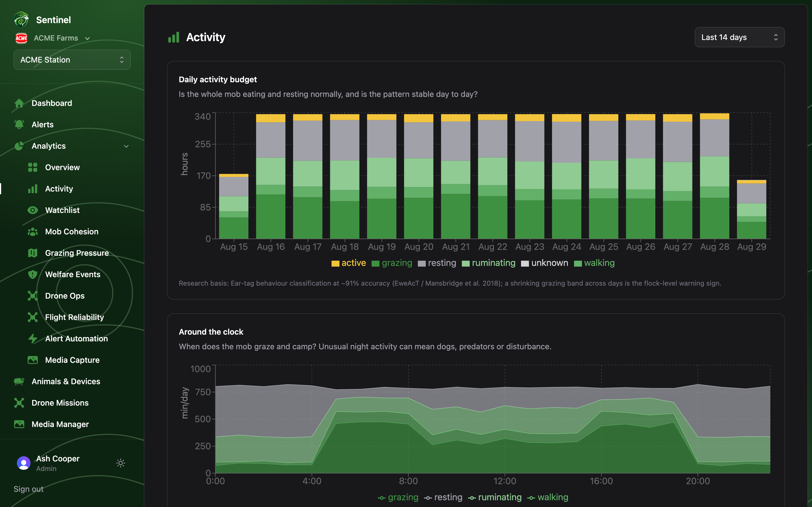Toggle light/dark theme sun icon

121,463
